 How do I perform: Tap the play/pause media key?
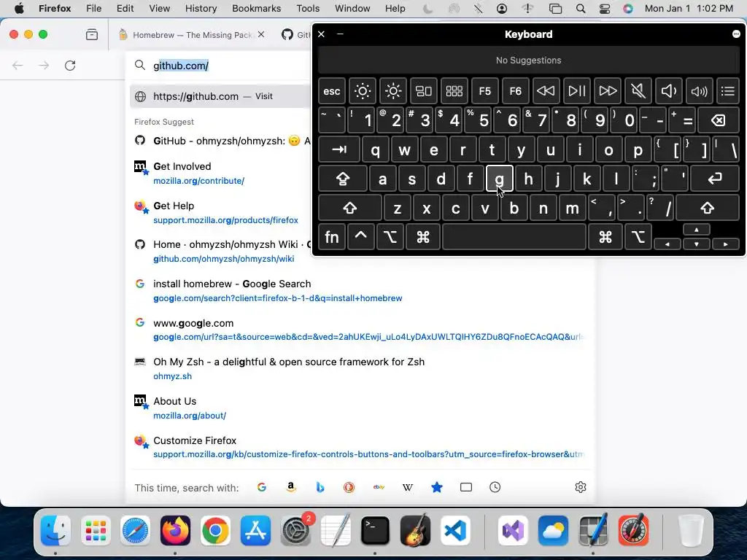point(577,91)
